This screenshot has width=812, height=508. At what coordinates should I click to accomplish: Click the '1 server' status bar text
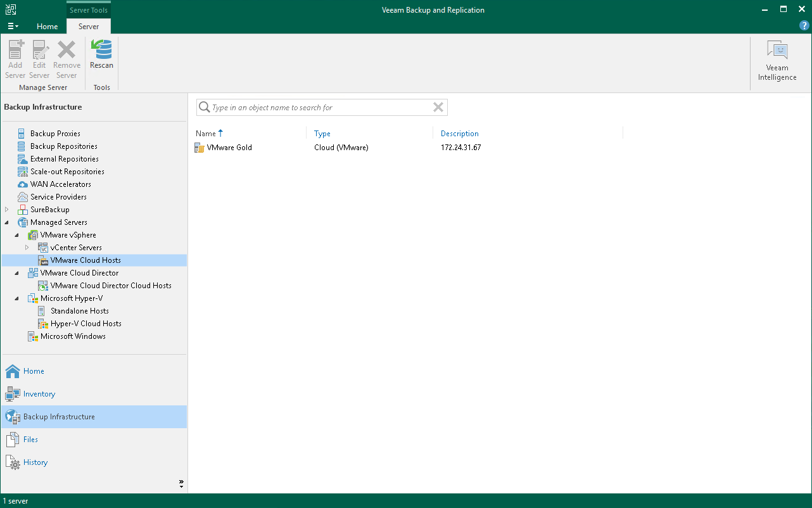(x=15, y=501)
